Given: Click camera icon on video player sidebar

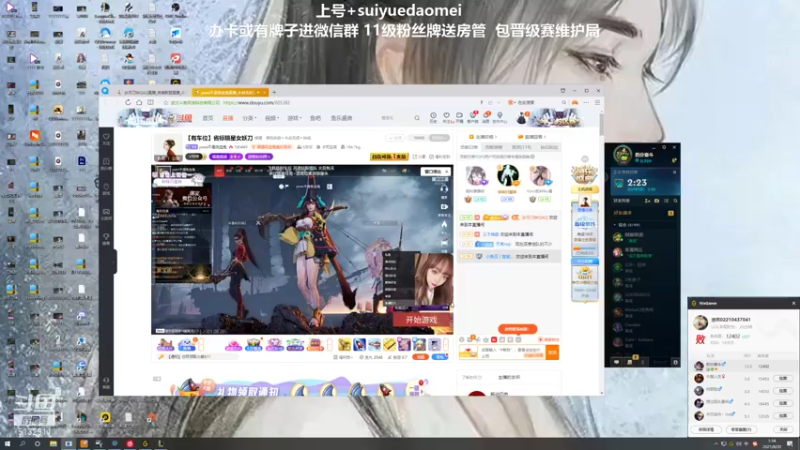Looking at the screenshot, I should point(444,207).
